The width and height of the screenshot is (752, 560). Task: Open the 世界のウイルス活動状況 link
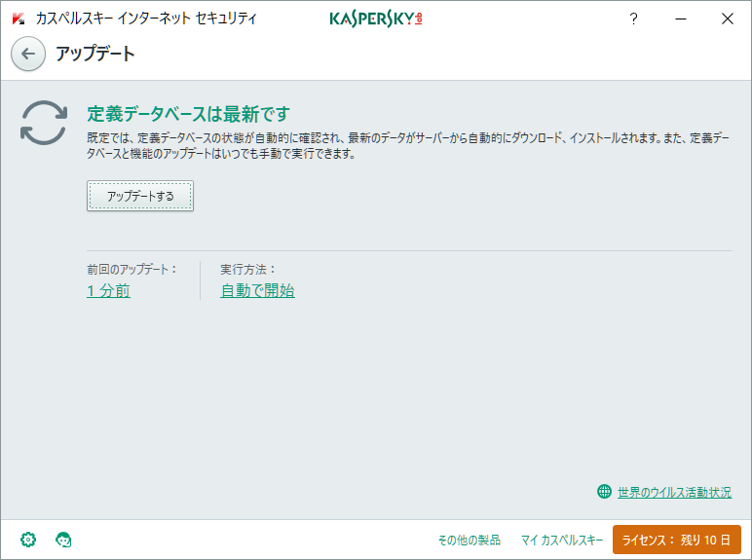pyautogui.click(x=674, y=492)
